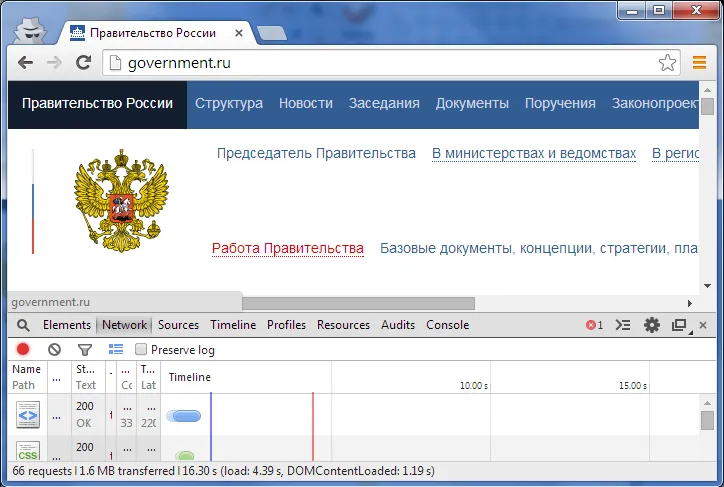Toggle large request rows view
Screen dimensions: 724x487
tap(116, 349)
